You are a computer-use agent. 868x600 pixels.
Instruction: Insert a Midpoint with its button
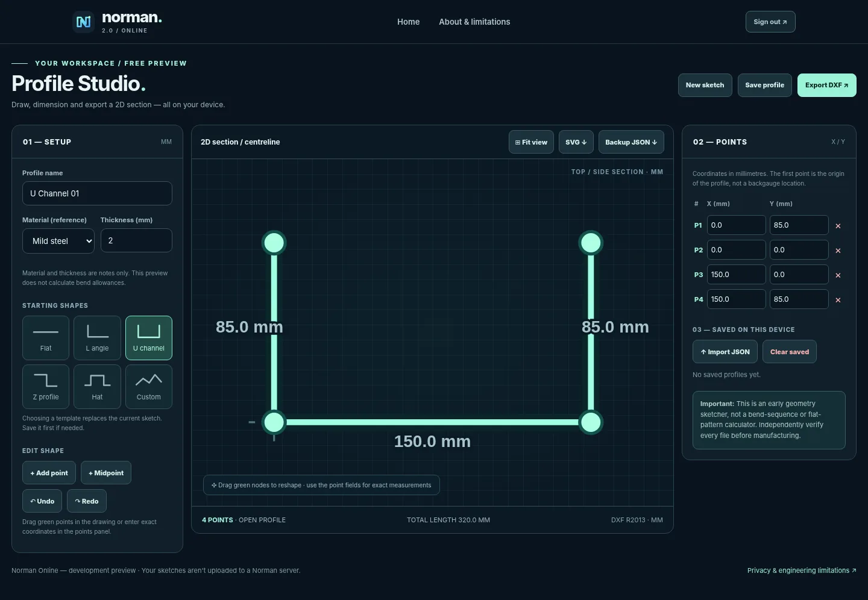[x=106, y=473]
